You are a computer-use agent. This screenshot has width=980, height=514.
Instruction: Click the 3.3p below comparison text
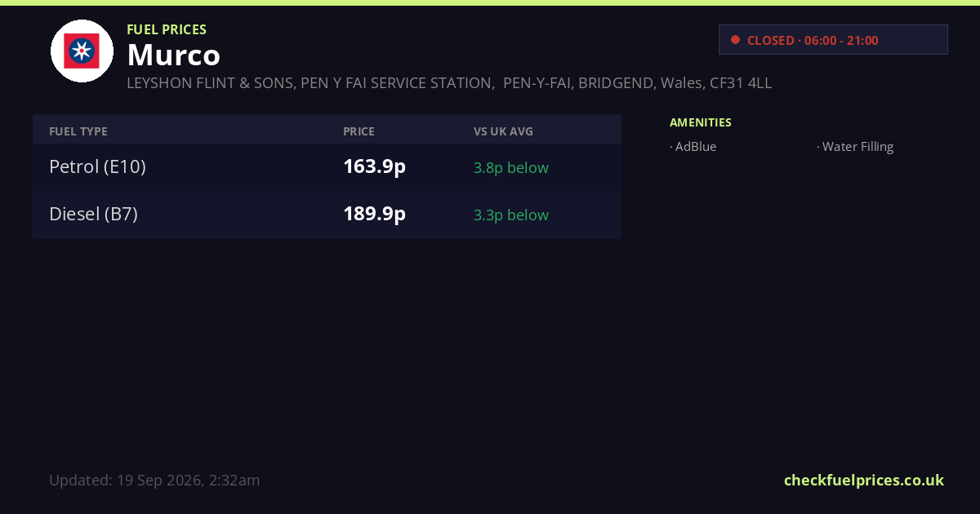click(511, 215)
